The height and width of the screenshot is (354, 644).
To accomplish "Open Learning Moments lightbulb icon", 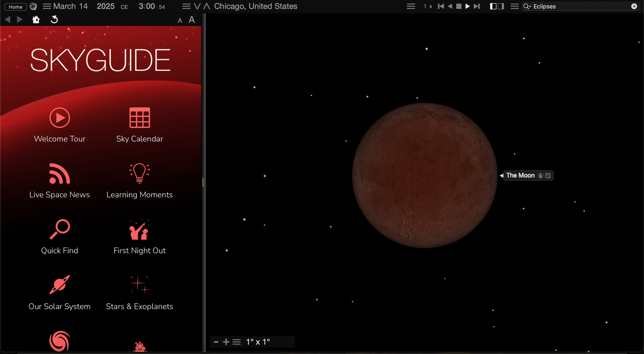I will point(139,174).
